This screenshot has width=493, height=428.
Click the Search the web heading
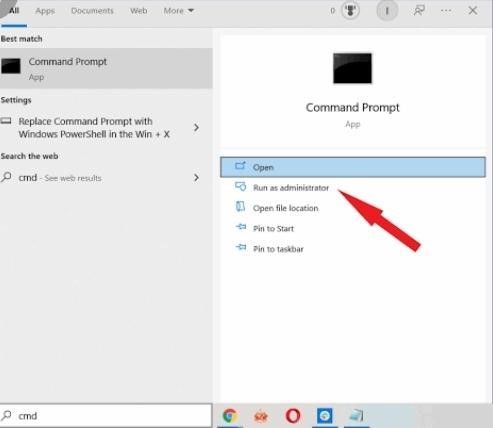coord(29,156)
